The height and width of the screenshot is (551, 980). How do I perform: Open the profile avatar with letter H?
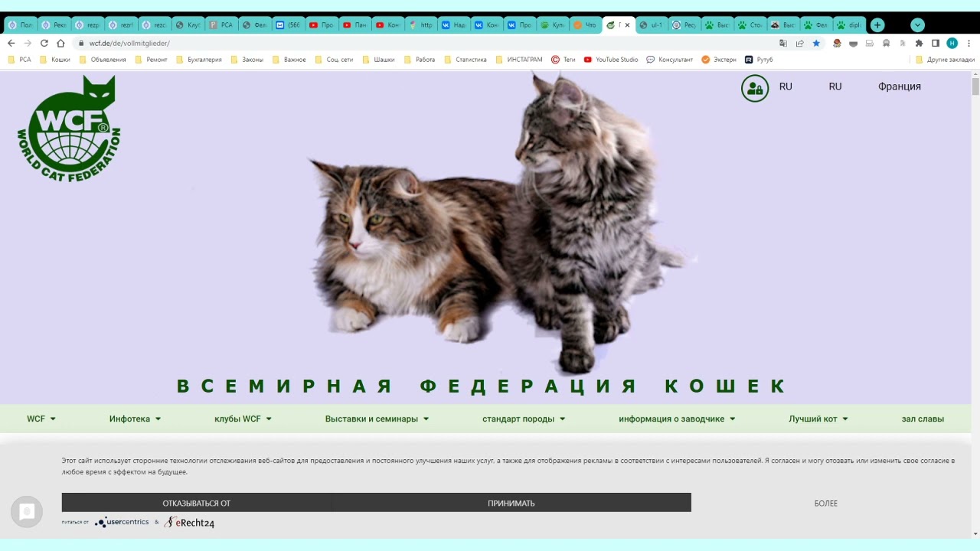click(x=952, y=44)
